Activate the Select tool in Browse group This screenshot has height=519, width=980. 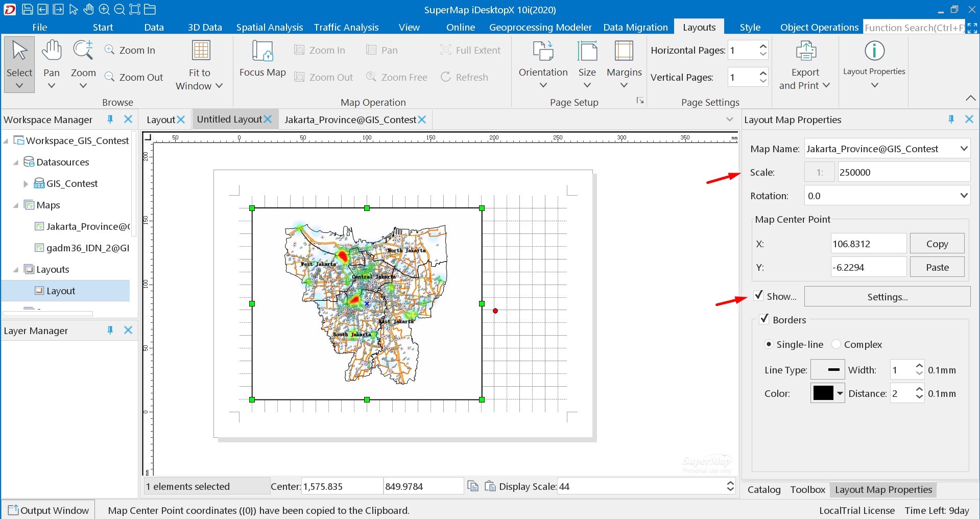click(x=19, y=64)
